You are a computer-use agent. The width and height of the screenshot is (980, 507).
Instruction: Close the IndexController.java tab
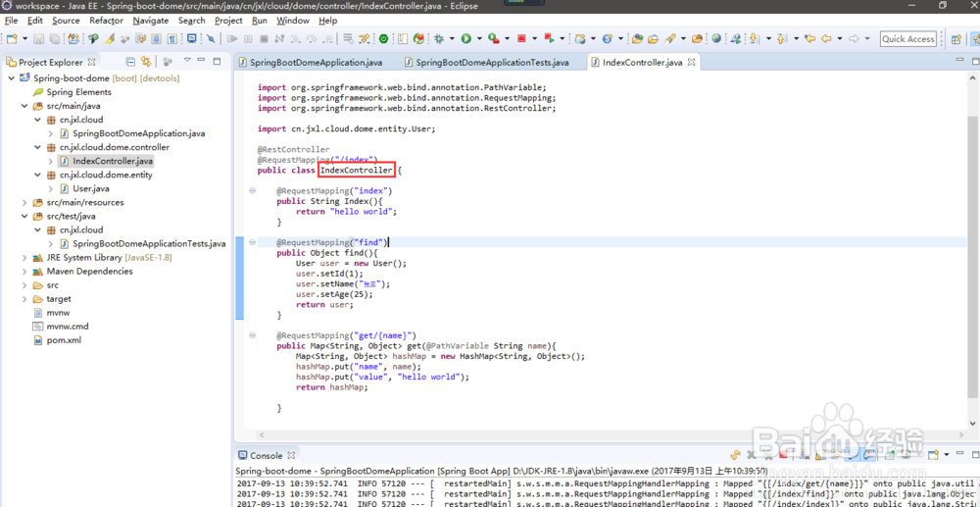click(691, 63)
